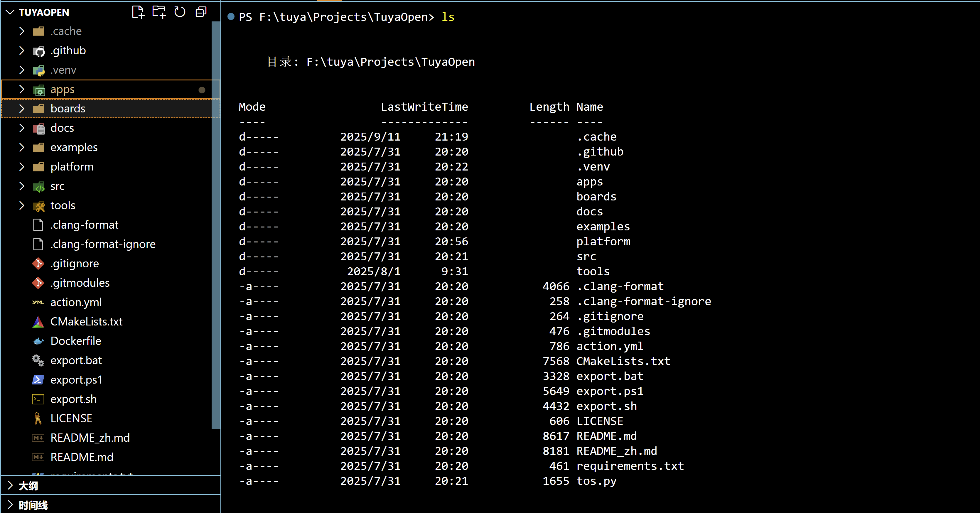Click the export.ps1 PowerShell icon
Viewport: 980px width, 513px height.
click(38, 380)
